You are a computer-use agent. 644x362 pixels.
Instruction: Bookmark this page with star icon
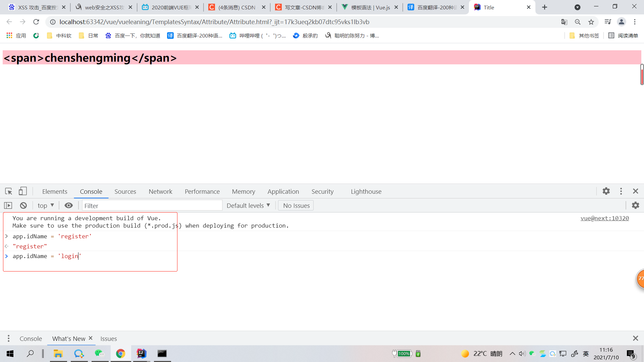(591, 22)
